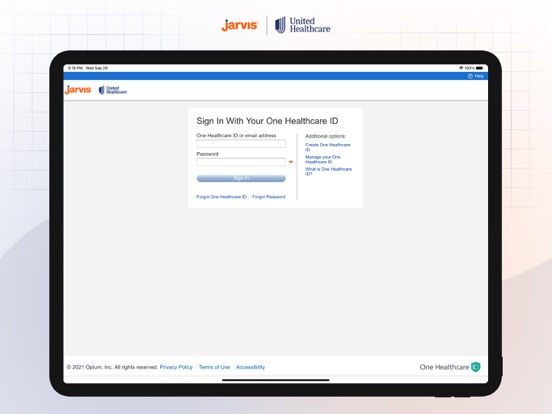Viewport: 552px width, 414px height.
Task: Click the large Jarvis logo at top
Action: (239, 25)
